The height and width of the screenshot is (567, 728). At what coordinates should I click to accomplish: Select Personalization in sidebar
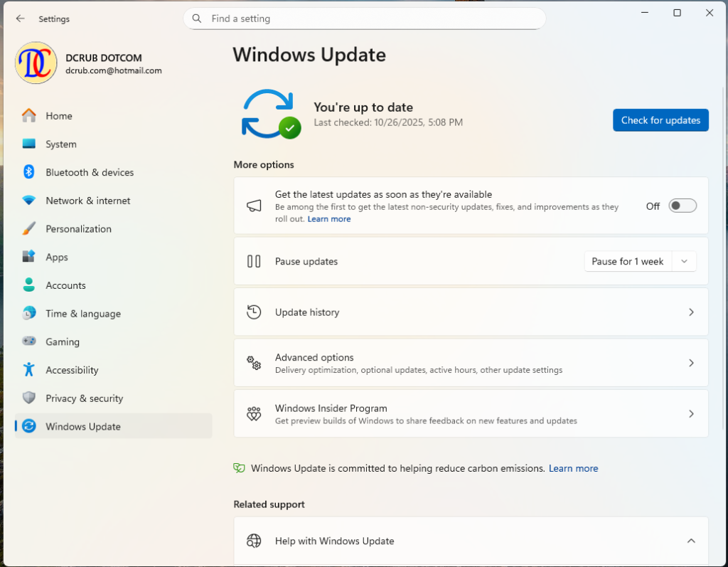113,229
